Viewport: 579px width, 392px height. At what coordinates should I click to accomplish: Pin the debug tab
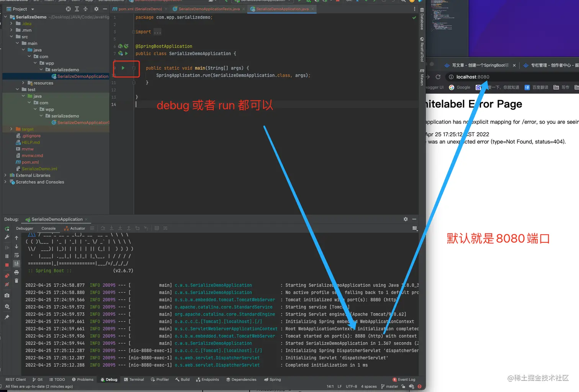pyautogui.click(x=7, y=317)
